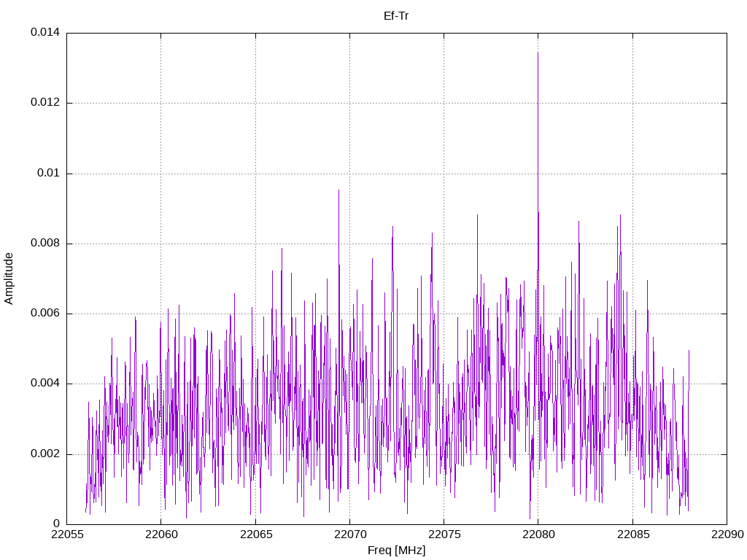Click the tip of the 0.0095 peak near 22069.5 MHz
This screenshot has height=560, width=747.
(338, 190)
